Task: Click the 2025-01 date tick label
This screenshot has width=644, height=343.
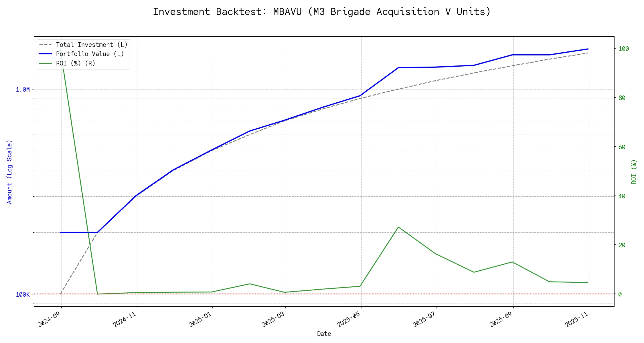Action: point(200,320)
